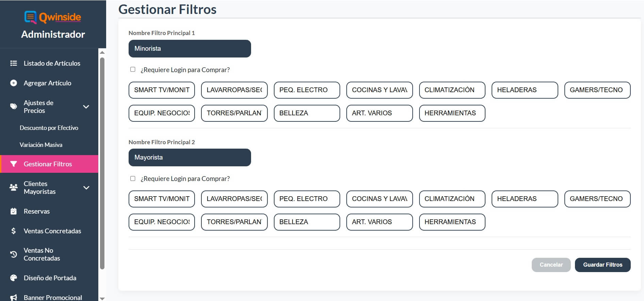Image resolution: width=644 pixels, height=301 pixels.
Task: Edit the Minorista filter name field
Action: pyautogui.click(x=189, y=49)
